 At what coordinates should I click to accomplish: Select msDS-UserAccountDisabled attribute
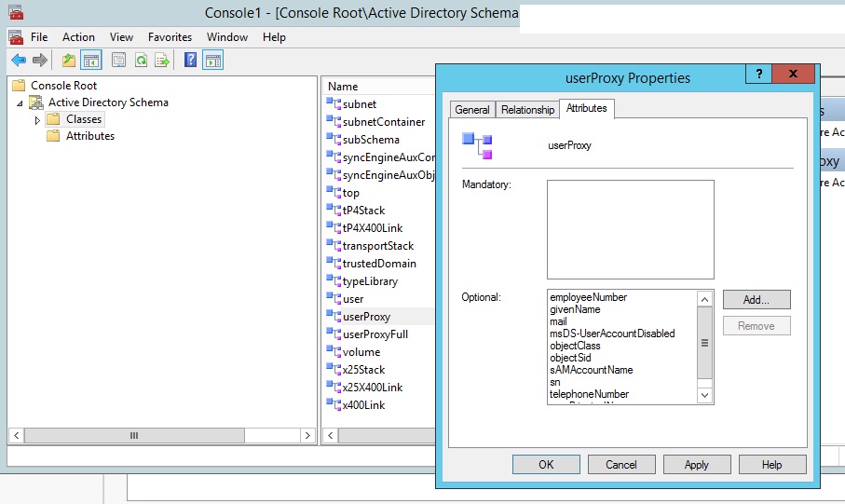coord(612,334)
